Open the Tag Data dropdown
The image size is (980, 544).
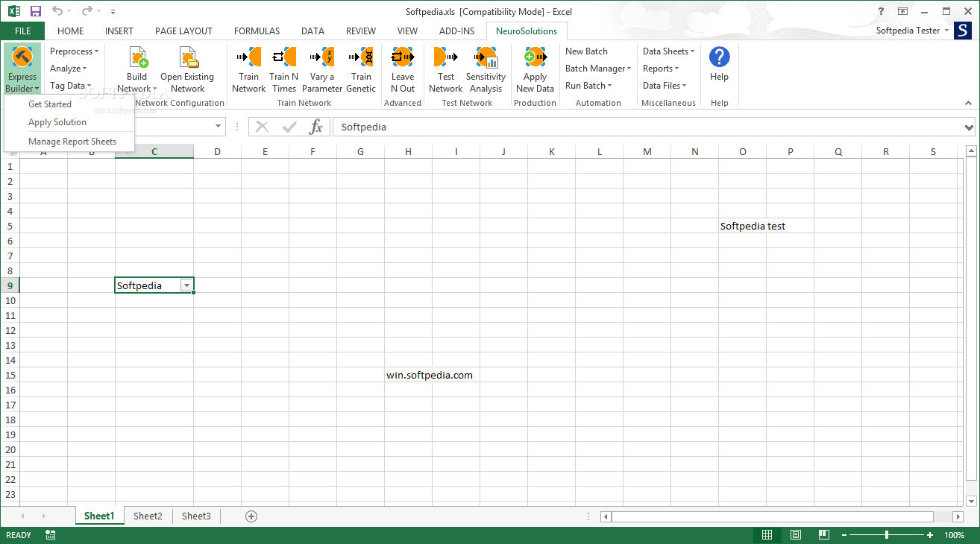click(70, 86)
